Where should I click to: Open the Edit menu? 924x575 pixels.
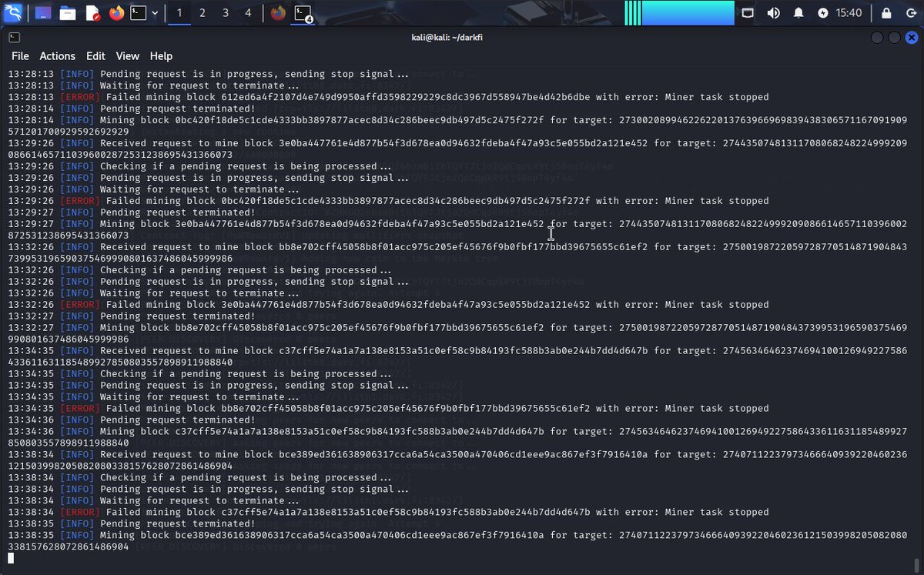point(95,56)
